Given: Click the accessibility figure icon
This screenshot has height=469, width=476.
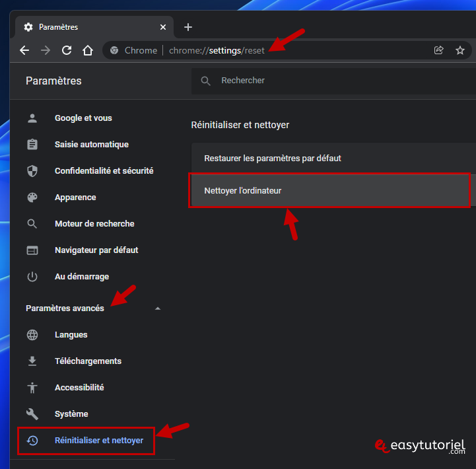Looking at the screenshot, I should click(32, 388).
